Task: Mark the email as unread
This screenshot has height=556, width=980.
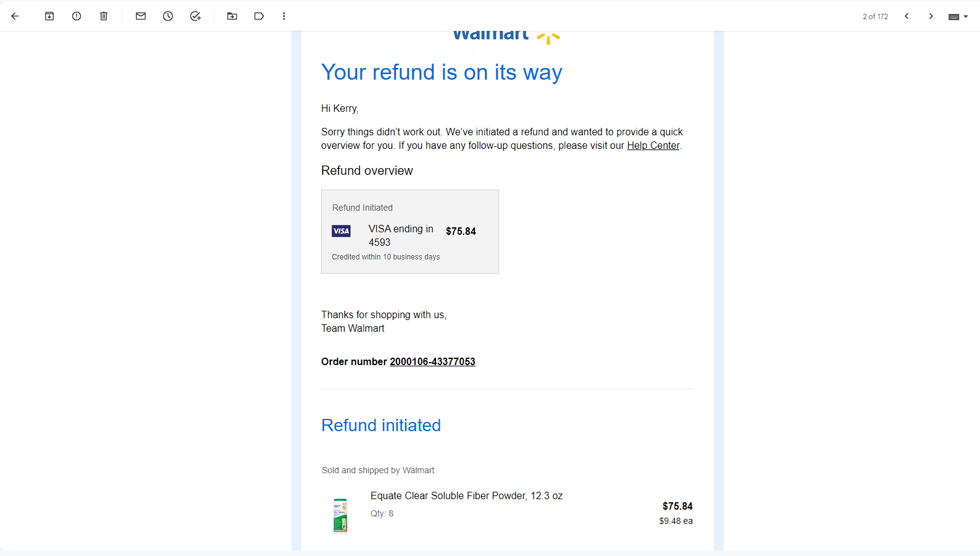Action: click(141, 16)
